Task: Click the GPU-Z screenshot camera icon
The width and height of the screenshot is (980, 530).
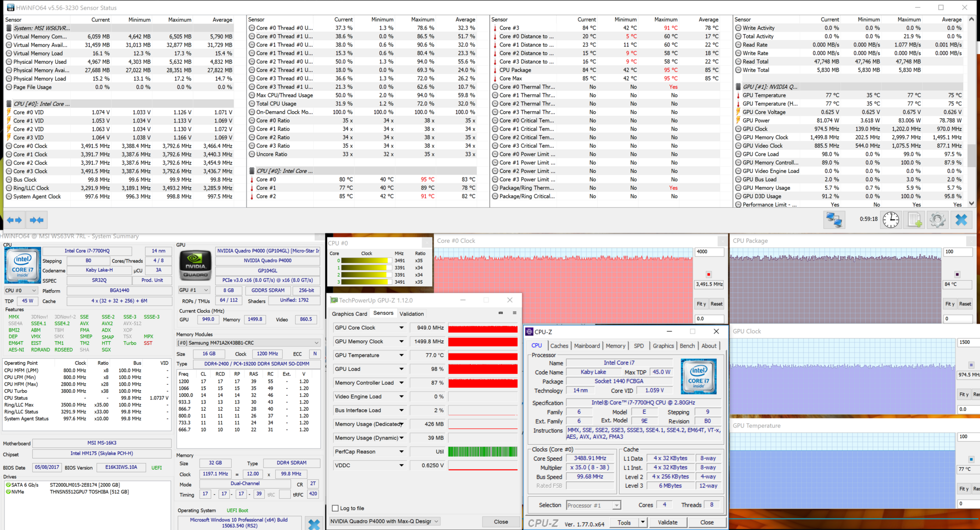Action: pyautogui.click(x=501, y=313)
